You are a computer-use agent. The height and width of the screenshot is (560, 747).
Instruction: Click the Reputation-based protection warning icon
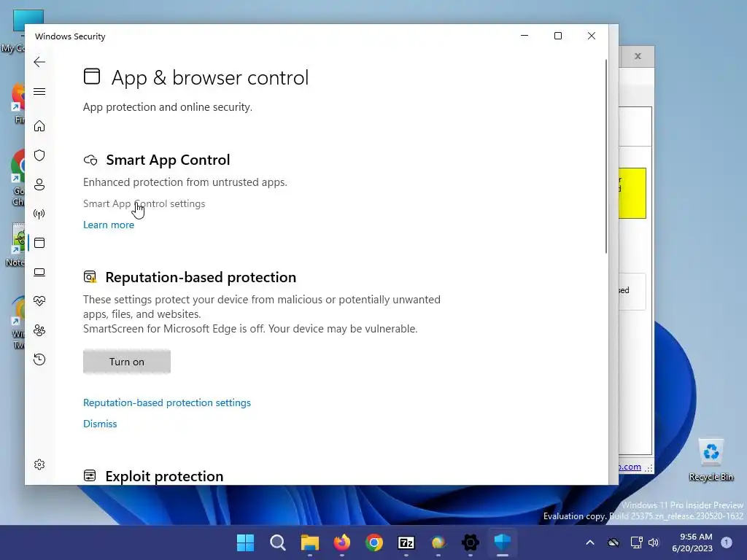point(90,276)
